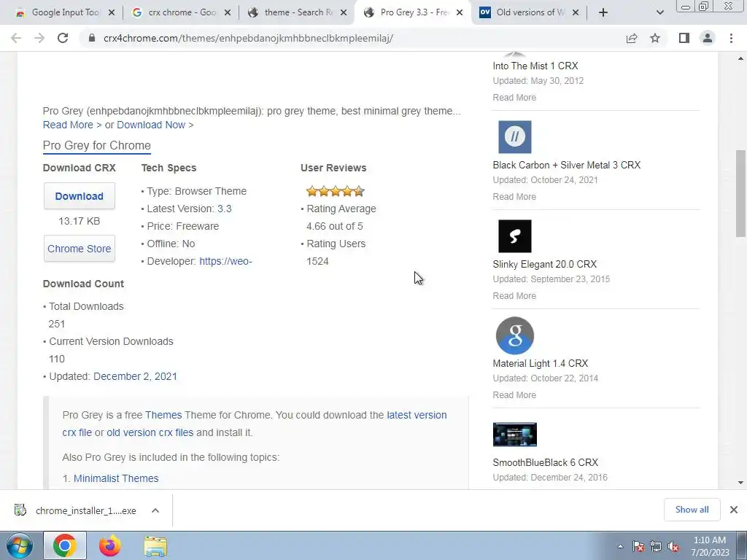
Task: Open a new tab with plus
Action: click(x=603, y=12)
